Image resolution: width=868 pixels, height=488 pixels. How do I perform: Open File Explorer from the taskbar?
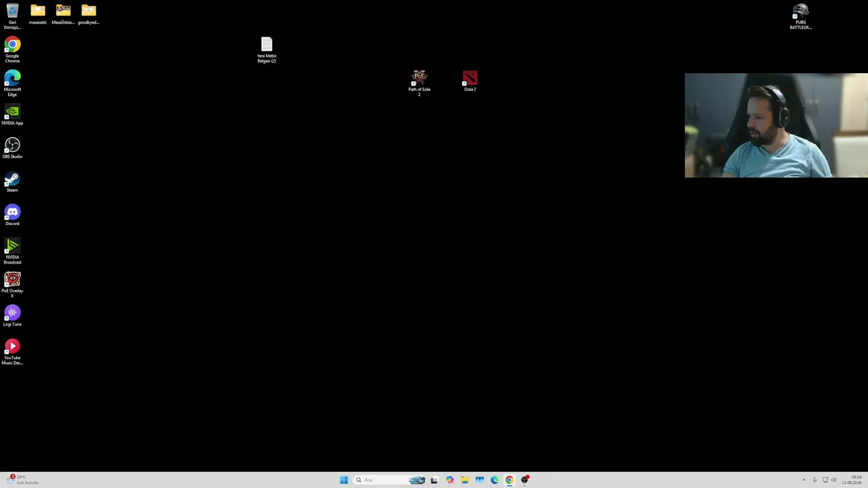click(x=465, y=480)
